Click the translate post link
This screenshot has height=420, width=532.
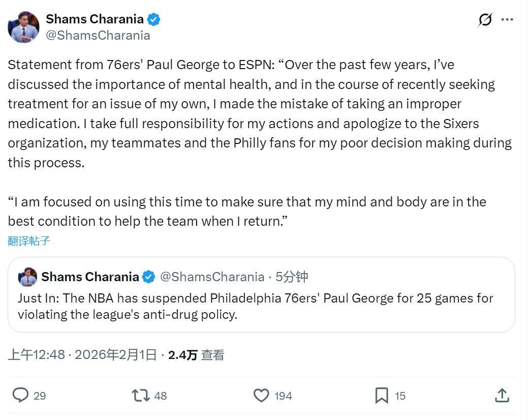coord(29,241)
